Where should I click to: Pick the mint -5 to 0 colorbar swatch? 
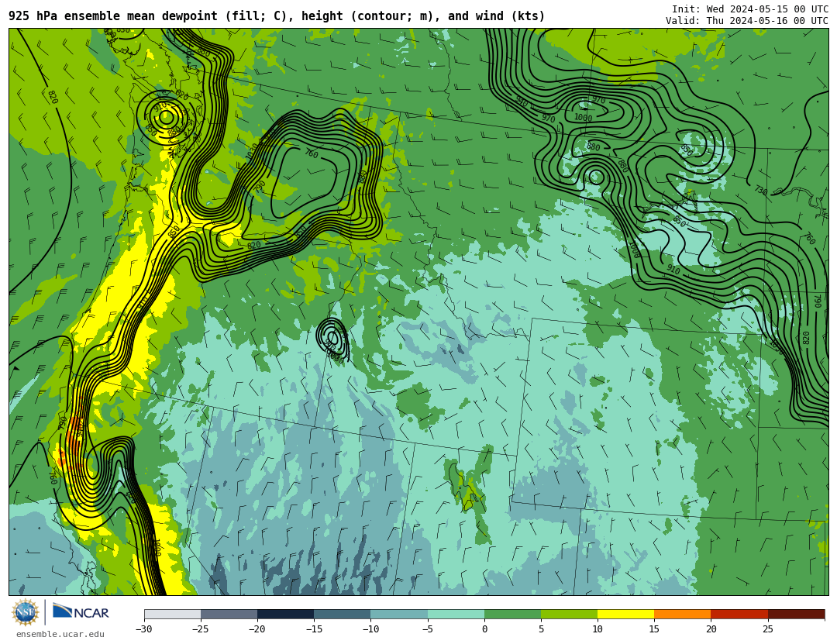[x=456, y=615]
